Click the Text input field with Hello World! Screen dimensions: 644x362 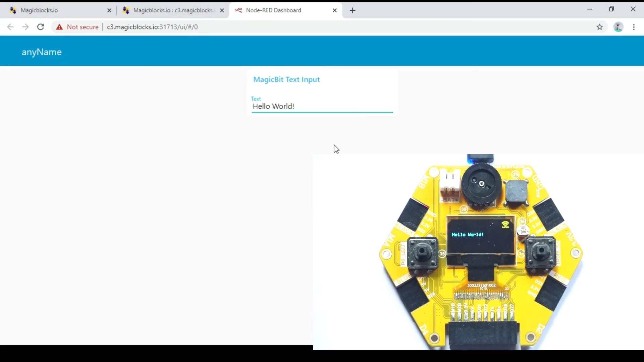pos(322,107)
